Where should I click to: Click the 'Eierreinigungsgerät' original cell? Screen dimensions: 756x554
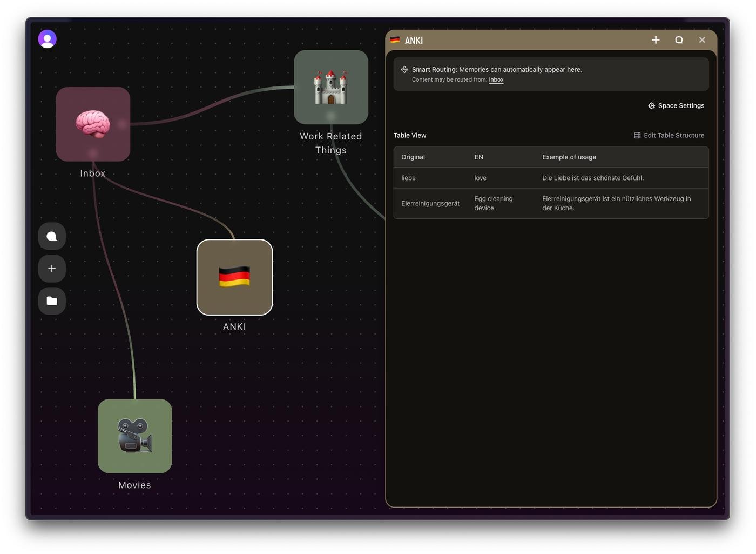(430, 203)
